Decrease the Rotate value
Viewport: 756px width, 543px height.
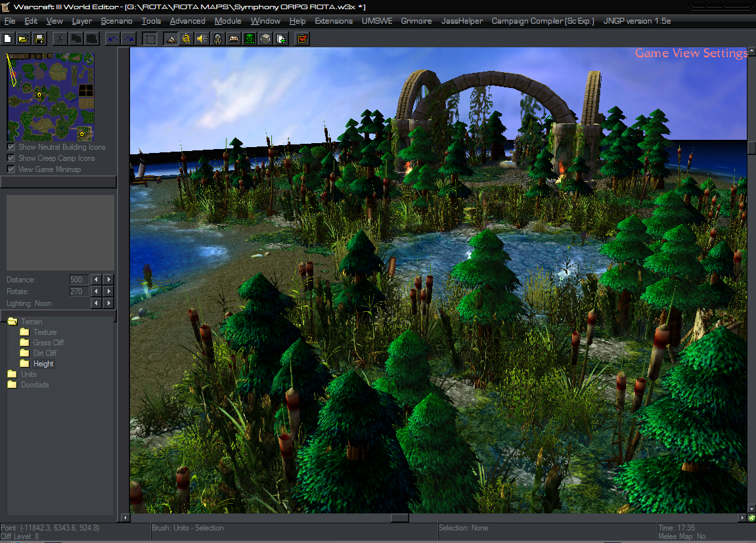(x=97, y=292)
